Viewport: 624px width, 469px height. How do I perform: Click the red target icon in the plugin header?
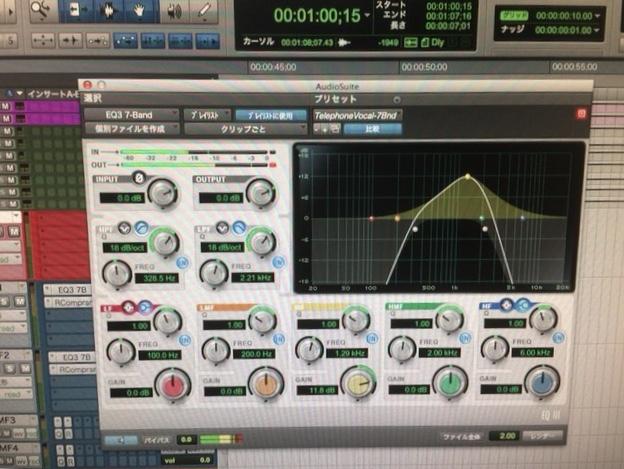581,114
